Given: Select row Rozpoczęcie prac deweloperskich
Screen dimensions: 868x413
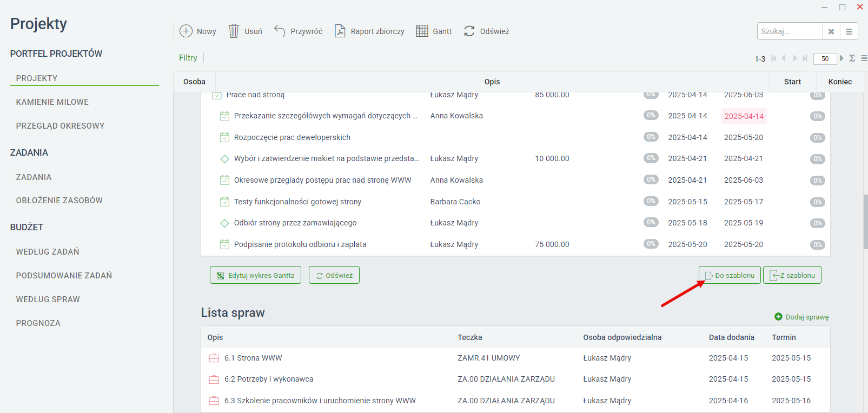Looking at the screenshot, I should pyautogui.click(x=515, y=137).
